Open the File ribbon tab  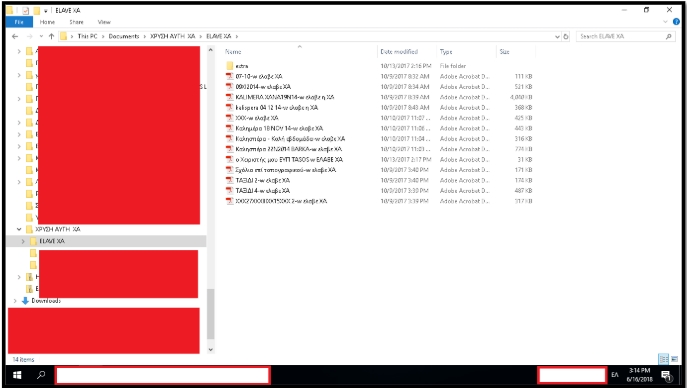click(x=19, y=22)
